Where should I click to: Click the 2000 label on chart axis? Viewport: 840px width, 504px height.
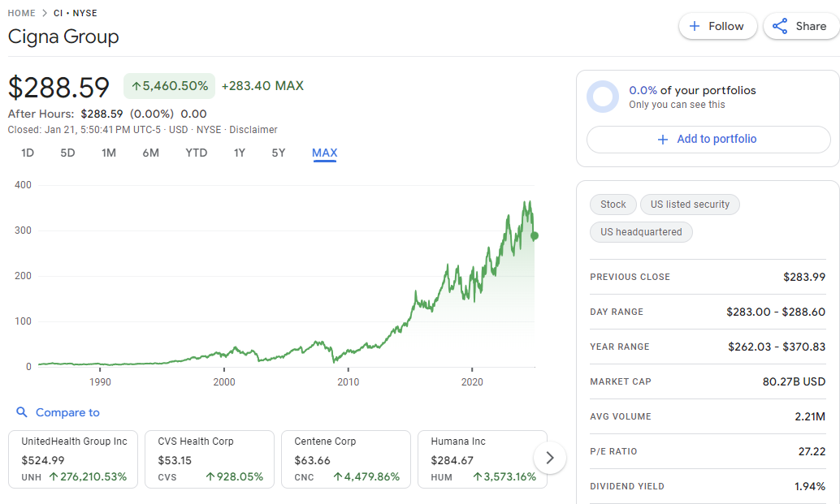point(224,382)
